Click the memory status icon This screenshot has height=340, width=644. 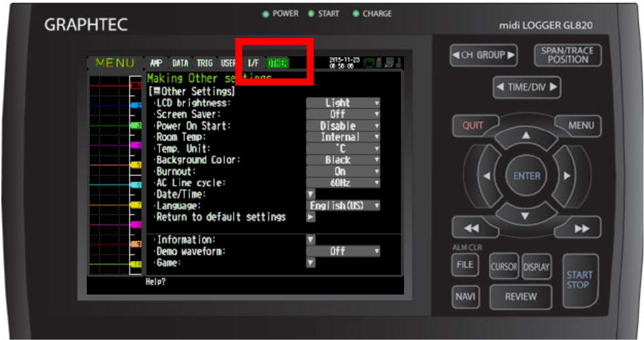pos(369,63)
